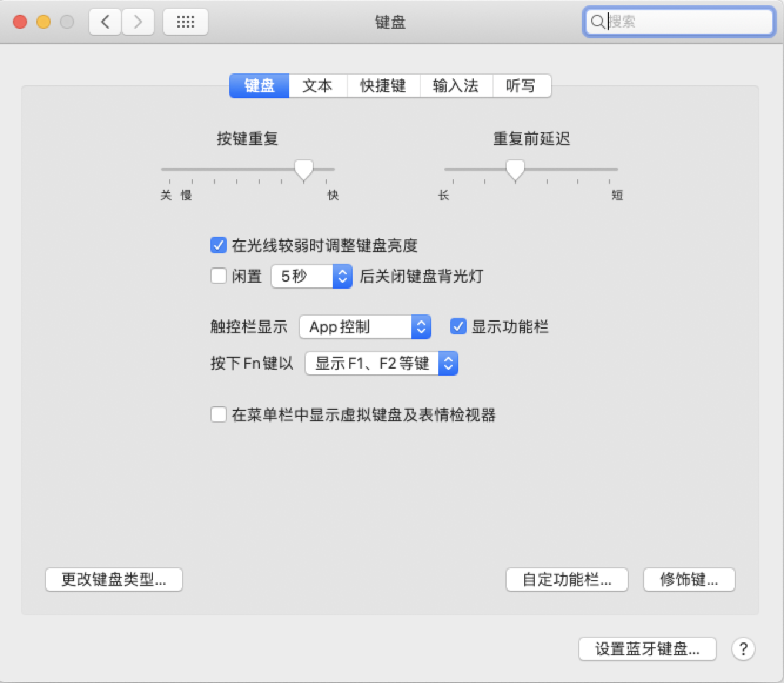Select the 键盘 tab
The image size is (784, 683).
pyautogui.click(x=259, y=86)
